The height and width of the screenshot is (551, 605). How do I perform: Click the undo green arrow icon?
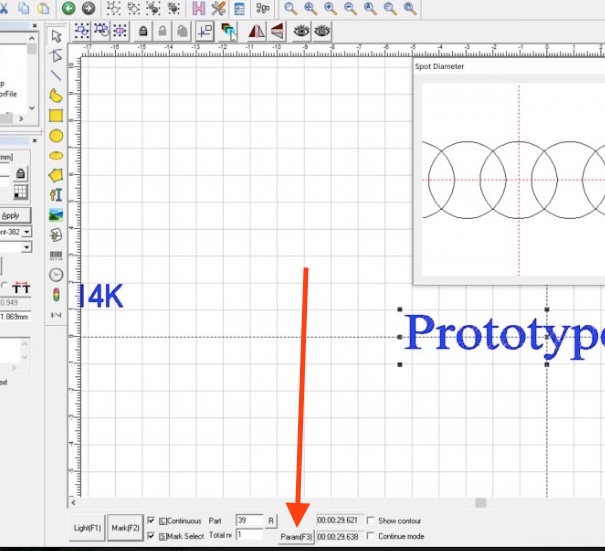[x=69, y=8]
